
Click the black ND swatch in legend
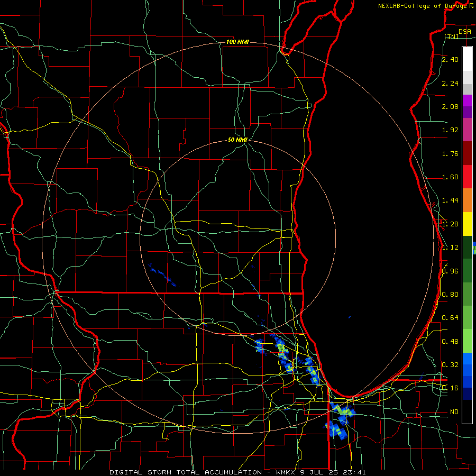(x=467, y=411)
